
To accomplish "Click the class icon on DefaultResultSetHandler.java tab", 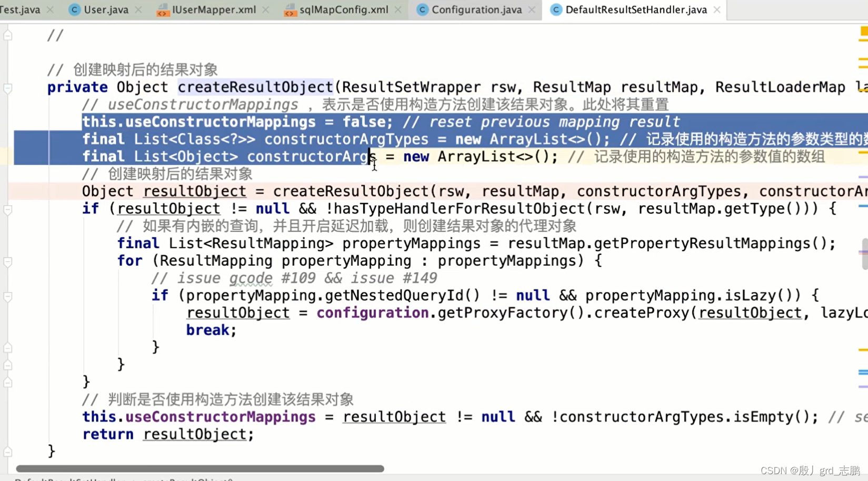I will coord(556,9).
